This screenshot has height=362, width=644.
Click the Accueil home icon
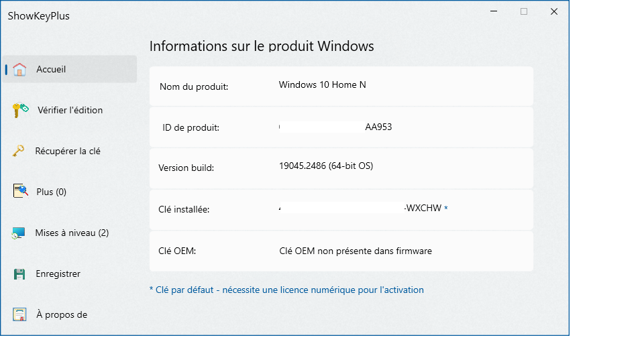click(19, 69)
